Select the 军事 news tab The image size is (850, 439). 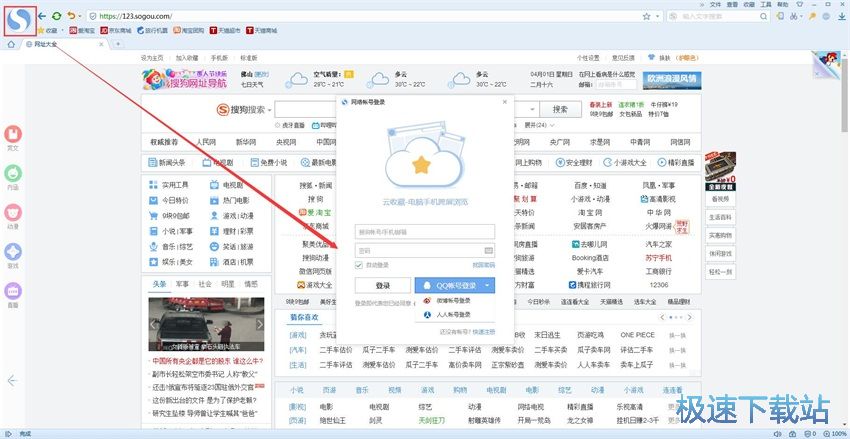(182, 284)
